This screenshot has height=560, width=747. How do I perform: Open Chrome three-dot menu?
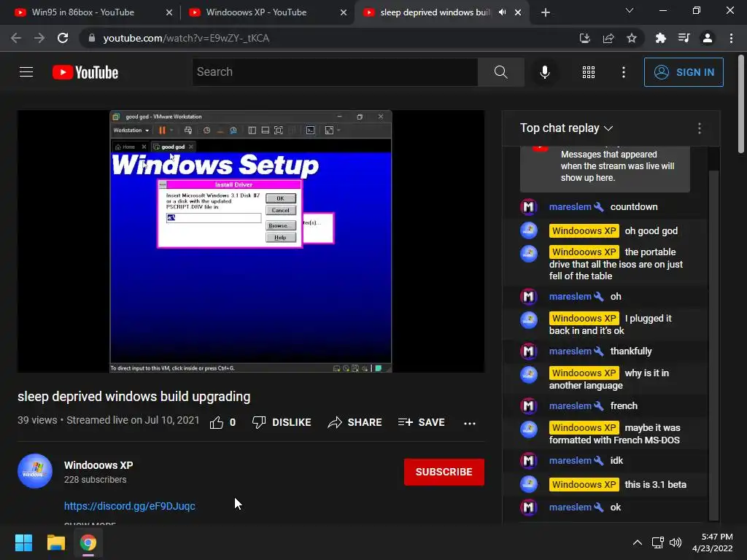pos(731,38)
